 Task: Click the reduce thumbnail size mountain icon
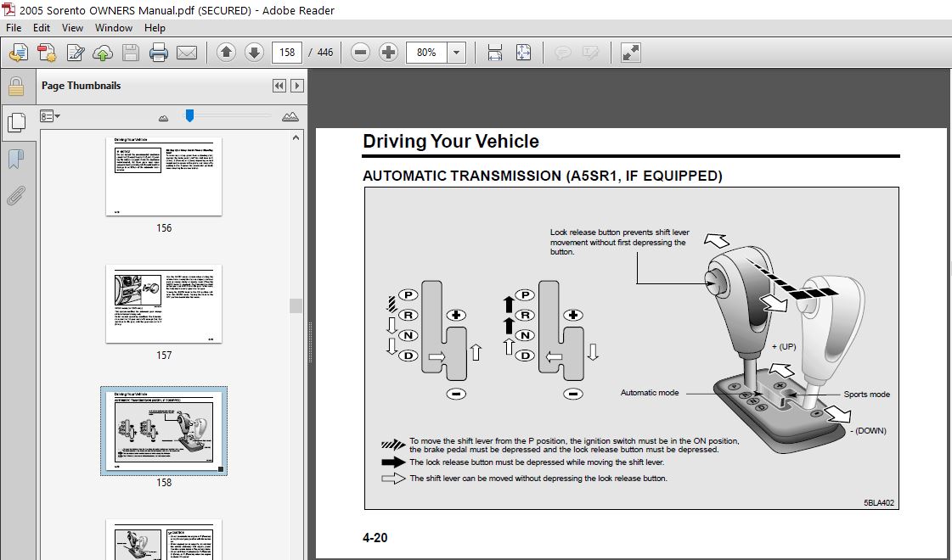coord(163,118)
